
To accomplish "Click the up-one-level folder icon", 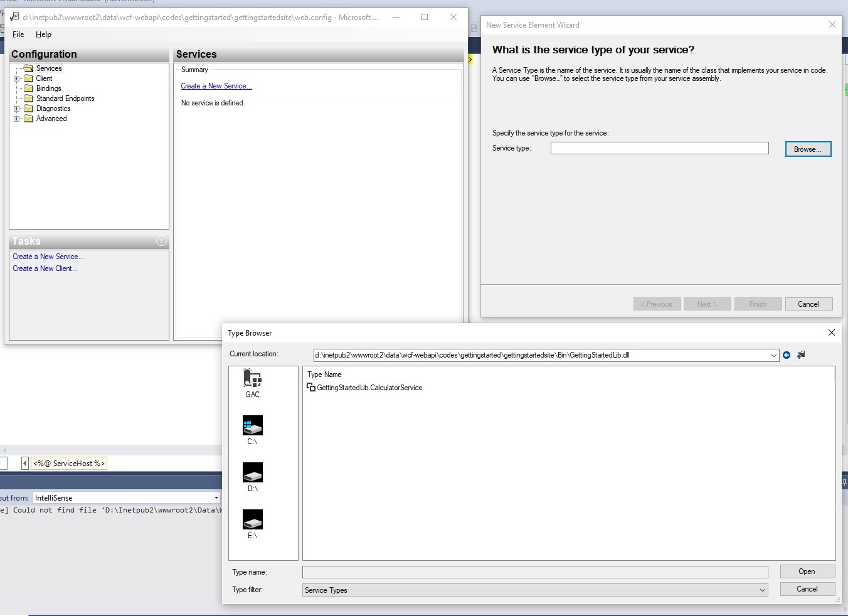I will pyautogui.click(x=801, y=355).
